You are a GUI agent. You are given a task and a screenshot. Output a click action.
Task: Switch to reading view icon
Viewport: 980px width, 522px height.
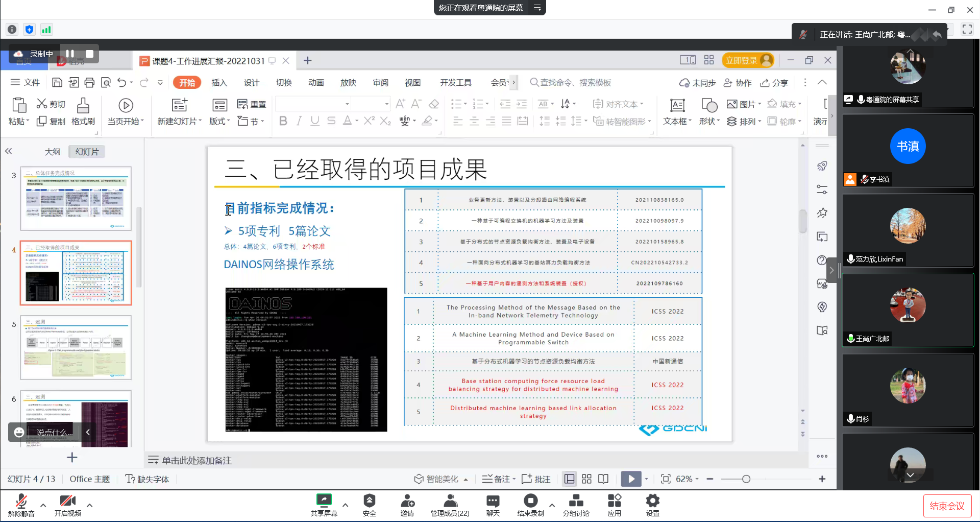point(603,479)
